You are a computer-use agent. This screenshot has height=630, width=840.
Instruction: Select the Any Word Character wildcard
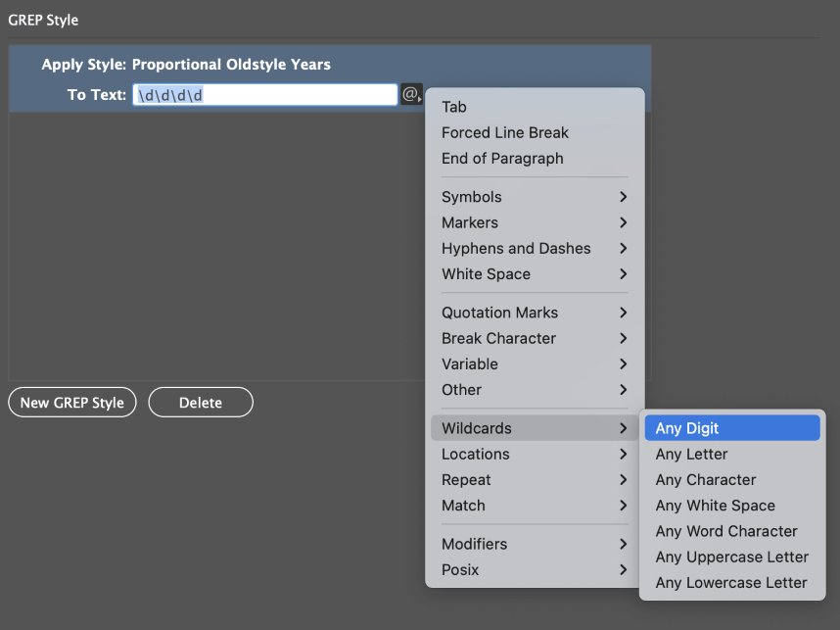[x=732, y=531]
